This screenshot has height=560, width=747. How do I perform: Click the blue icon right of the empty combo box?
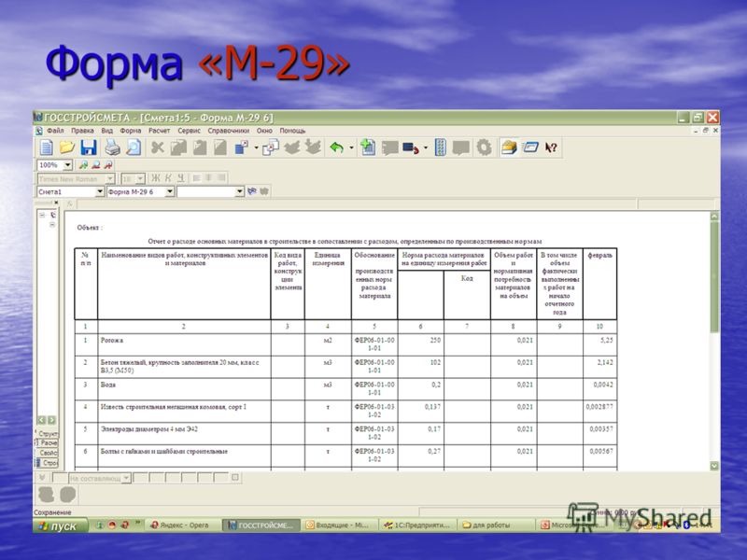[252, 191]
